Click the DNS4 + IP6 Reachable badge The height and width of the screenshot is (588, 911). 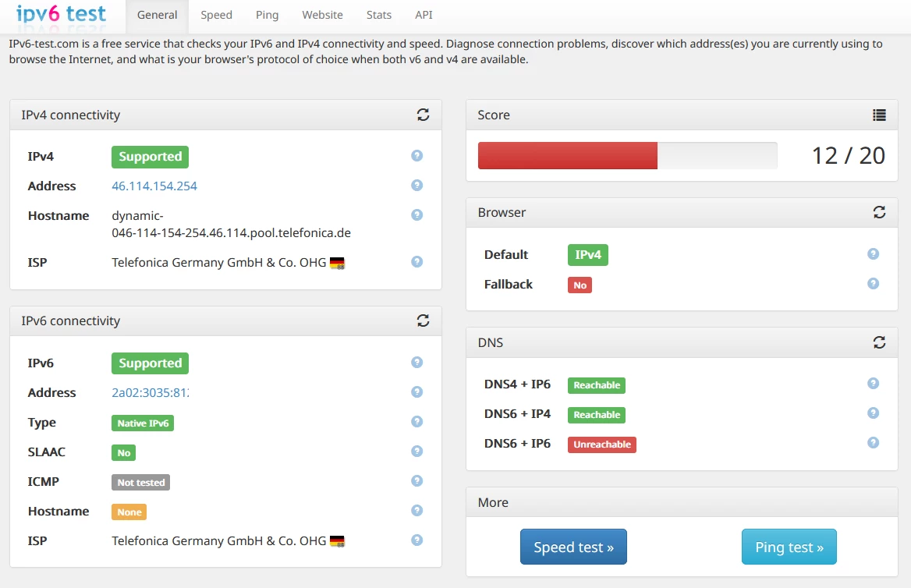[597, 385]
